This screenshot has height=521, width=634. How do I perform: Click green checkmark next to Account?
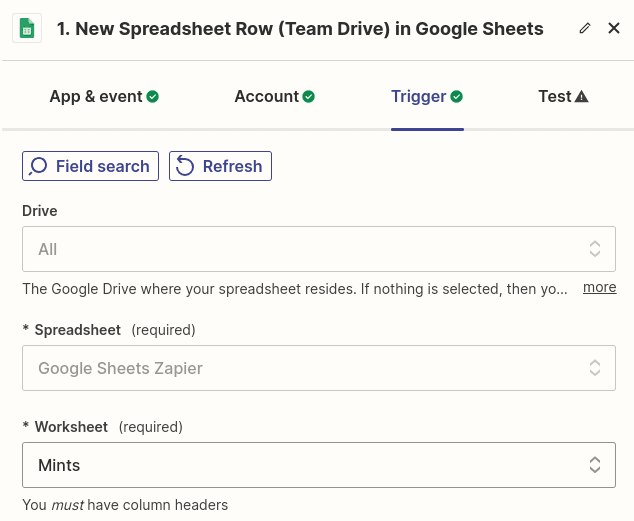[x=309, y=97]
